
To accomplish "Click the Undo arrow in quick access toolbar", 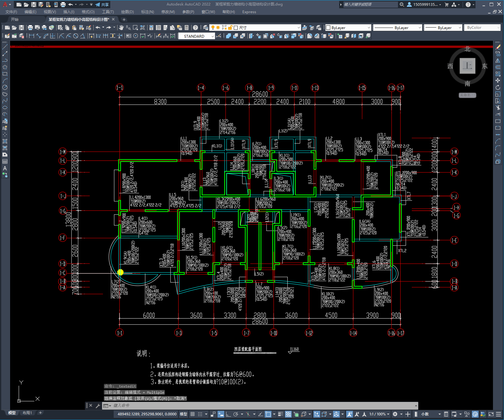I will (x=71, y=5).
